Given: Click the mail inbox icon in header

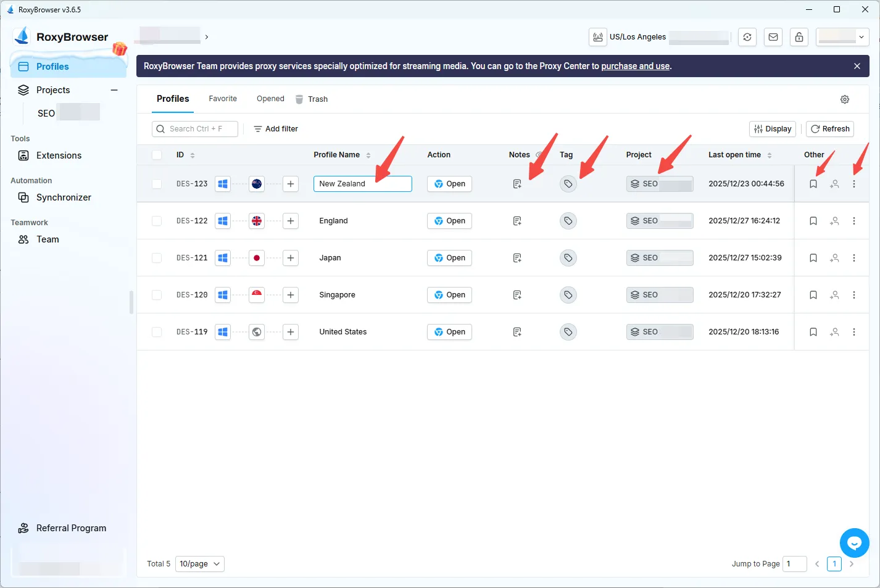Looking at the screenshot, I should tap(773, 37).
